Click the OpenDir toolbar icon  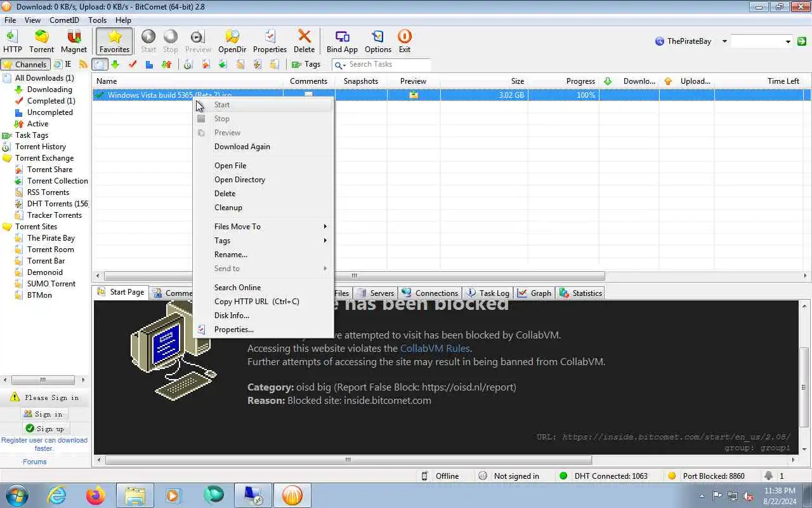232,41
